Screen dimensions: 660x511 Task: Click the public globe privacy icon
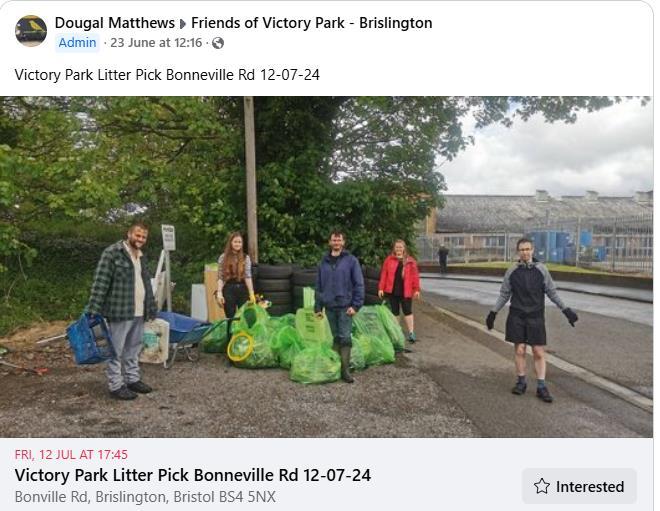[x=218, y=43]
